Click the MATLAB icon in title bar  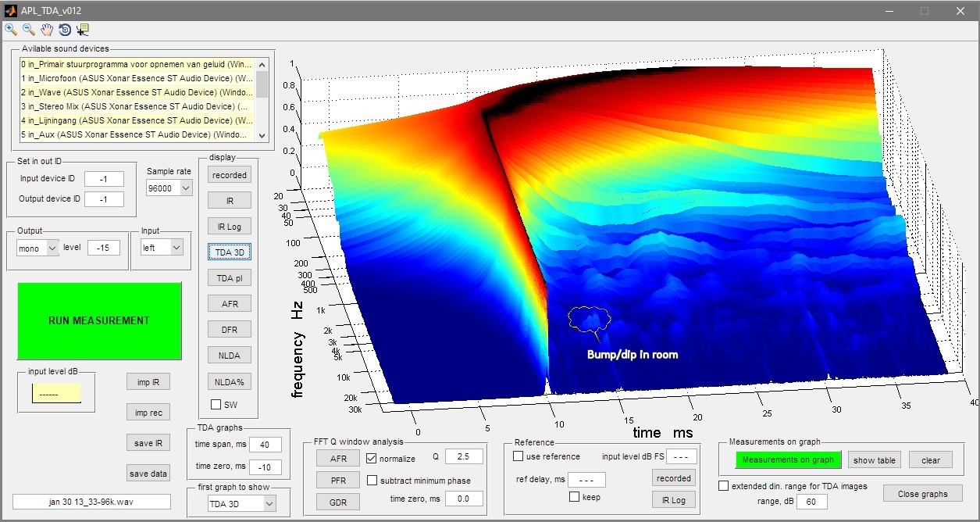click(x=10, y=10)
